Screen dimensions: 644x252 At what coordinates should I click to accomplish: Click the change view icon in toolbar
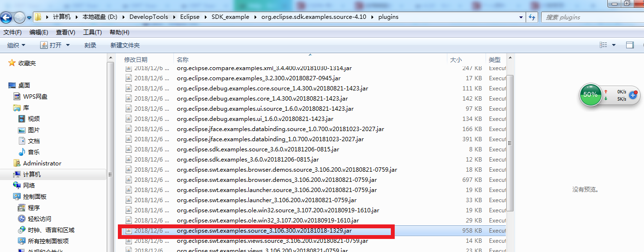(603, 45)
